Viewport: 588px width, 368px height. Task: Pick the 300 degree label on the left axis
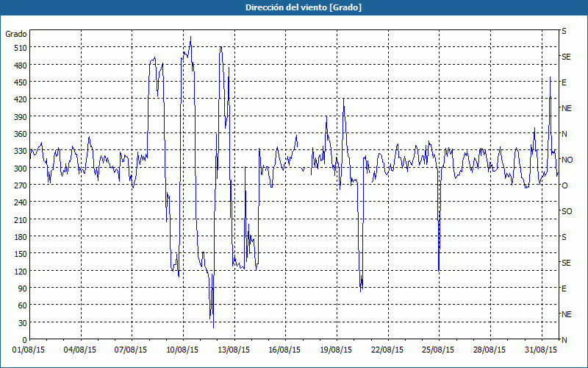(x=21, y=169)
